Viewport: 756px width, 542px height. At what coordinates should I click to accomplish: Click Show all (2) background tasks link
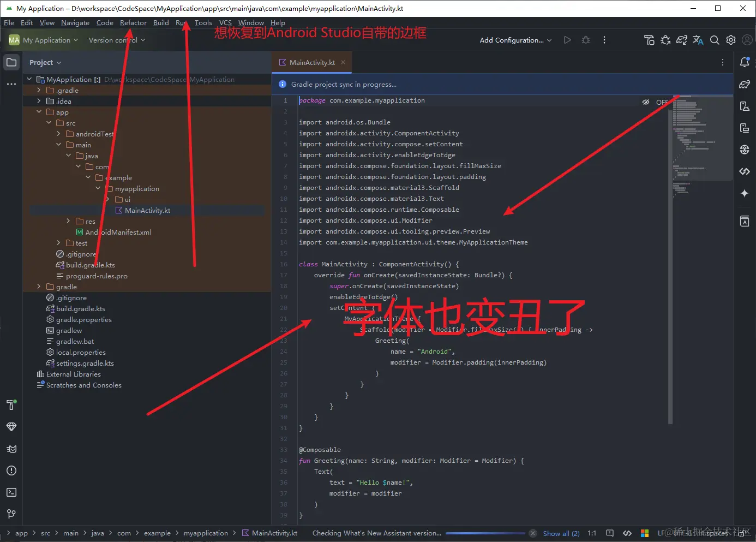(561, 533)
